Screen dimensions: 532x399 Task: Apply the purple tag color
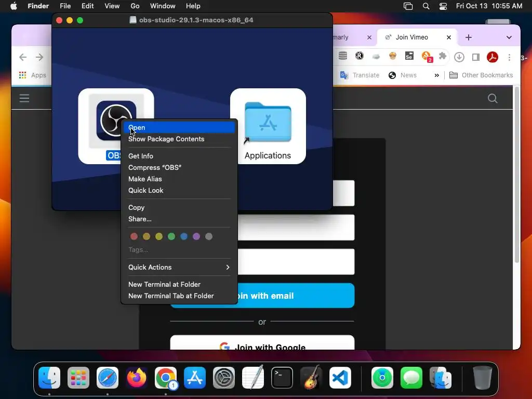point(196,236)
